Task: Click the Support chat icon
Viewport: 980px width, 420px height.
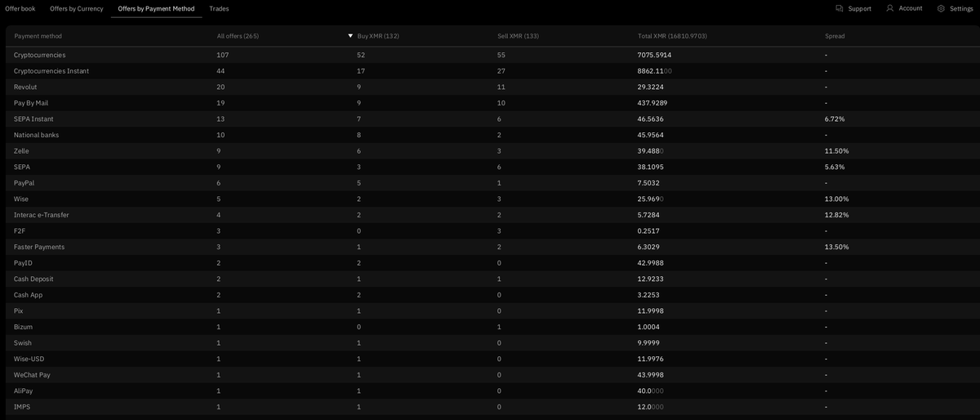Action: pyautogui.click(x=840, y=8)
